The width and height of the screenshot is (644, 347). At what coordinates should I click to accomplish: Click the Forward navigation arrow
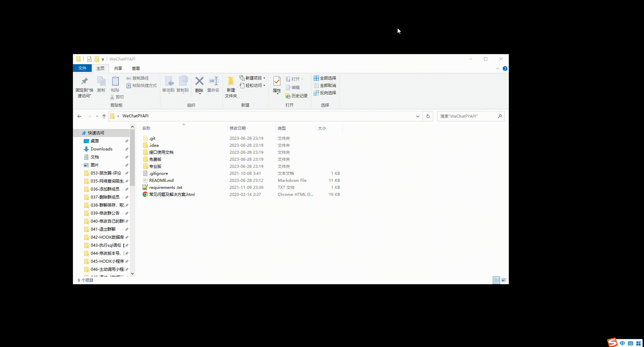[x=89, y=116]
